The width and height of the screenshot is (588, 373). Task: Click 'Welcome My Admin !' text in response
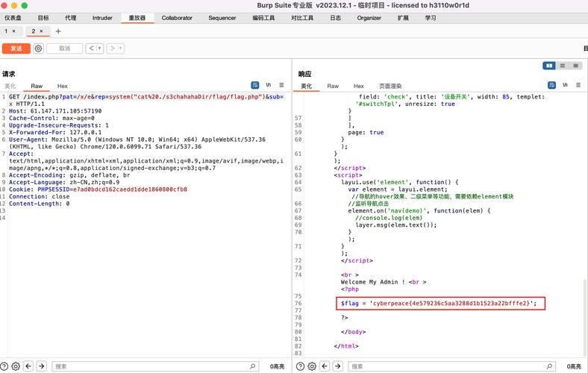click(373, 282)
